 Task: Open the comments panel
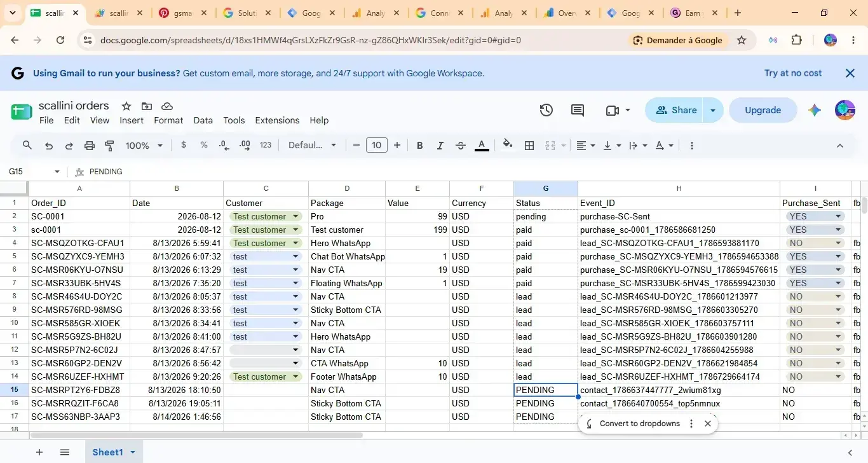coord(578,110)
